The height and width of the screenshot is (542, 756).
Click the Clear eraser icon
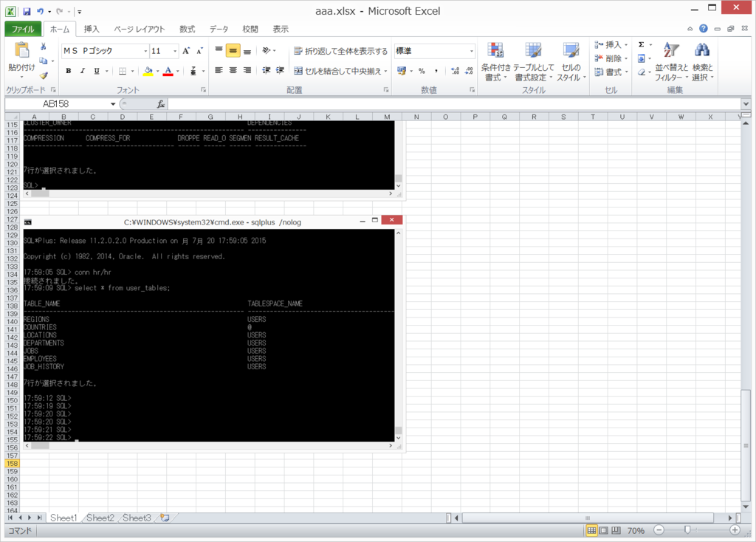[642, 72]
